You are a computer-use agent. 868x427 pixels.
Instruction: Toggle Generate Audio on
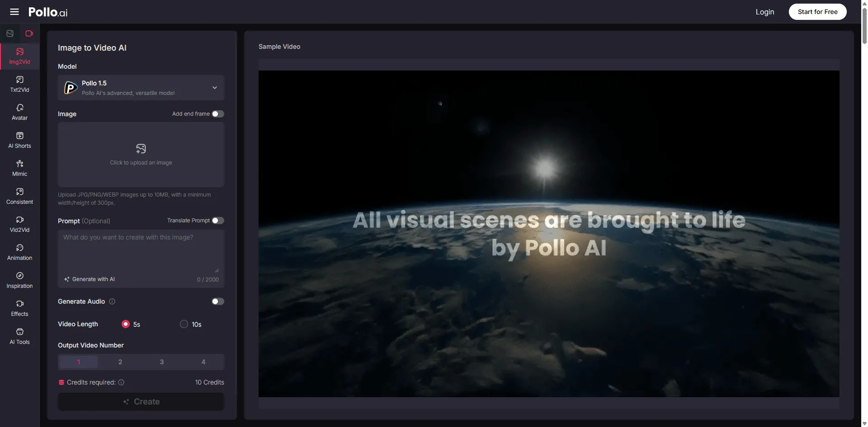point(217,301)
